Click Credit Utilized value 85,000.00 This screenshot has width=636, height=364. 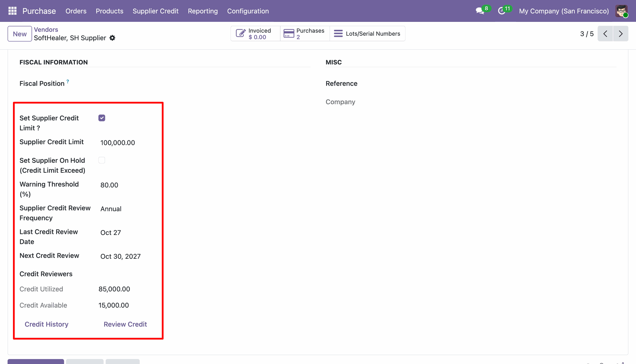(114, 289)
